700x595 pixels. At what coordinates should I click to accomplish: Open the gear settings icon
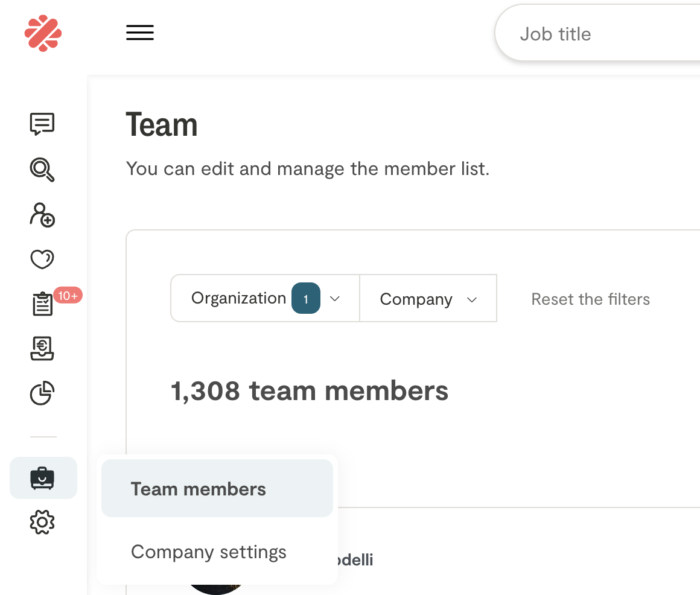point(42,522)
